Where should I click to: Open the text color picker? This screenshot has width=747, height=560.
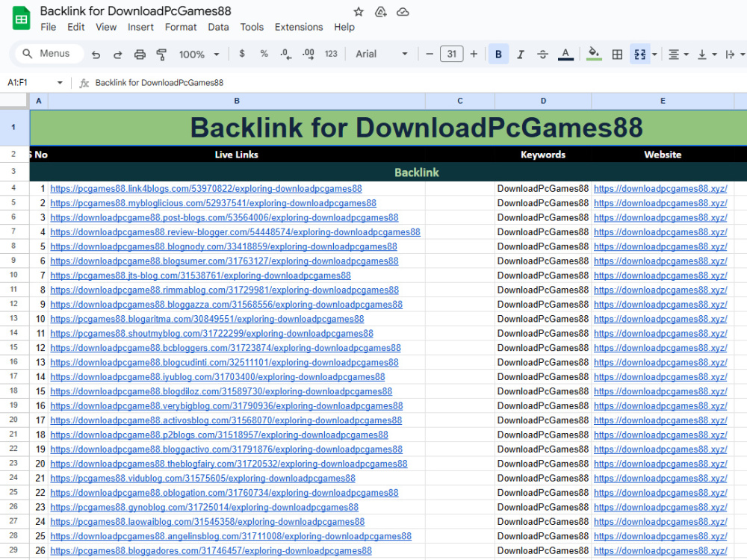[x=565, y=55]
